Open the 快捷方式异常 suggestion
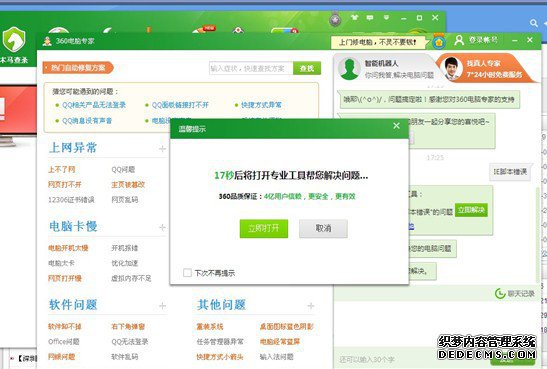The height and width of the screenshot is (369, 547). coord(261,105)
